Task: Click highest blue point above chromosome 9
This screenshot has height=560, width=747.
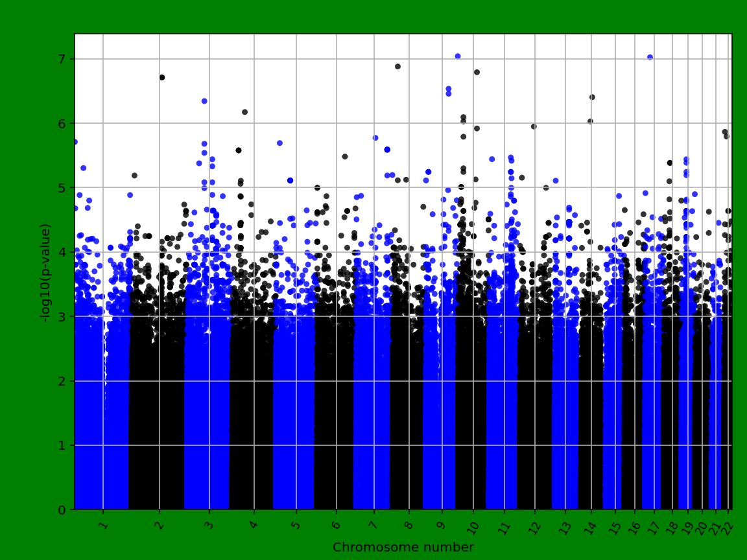Action: (x=457, y=56)
